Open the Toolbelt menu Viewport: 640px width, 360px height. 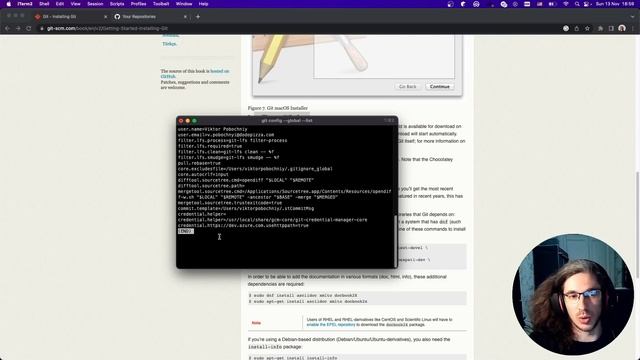pyautogui.click(x=161, y=4)
